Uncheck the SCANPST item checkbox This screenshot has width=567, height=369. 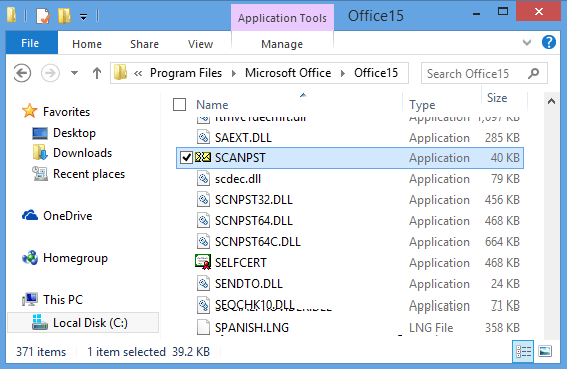pos(186,158)
